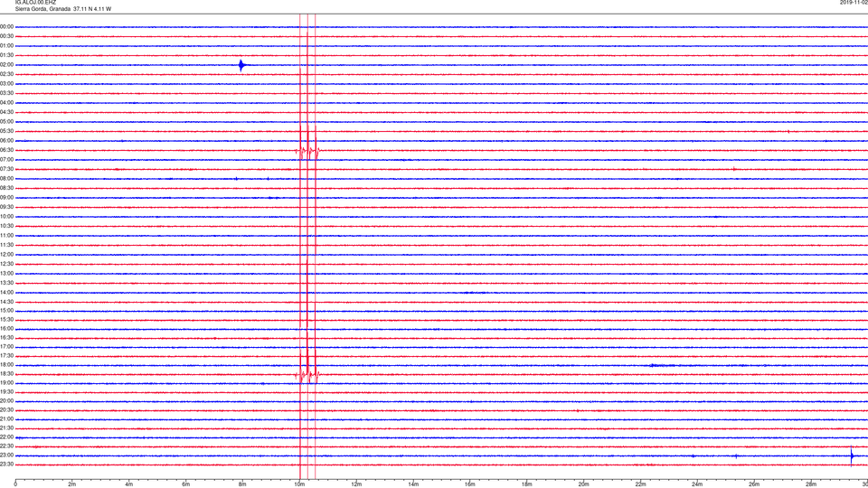Select the 11:00 row label
The height and width of the screenshot is (488, 868).
pyautogui.click(x=6, y=235)
